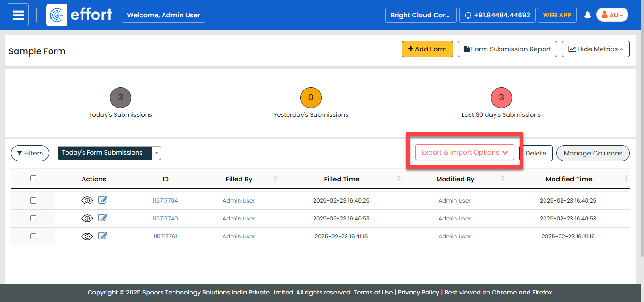Collapse metrics with Hide Metrics
This screenshot has height=302, width=644.
coord(595,49)
